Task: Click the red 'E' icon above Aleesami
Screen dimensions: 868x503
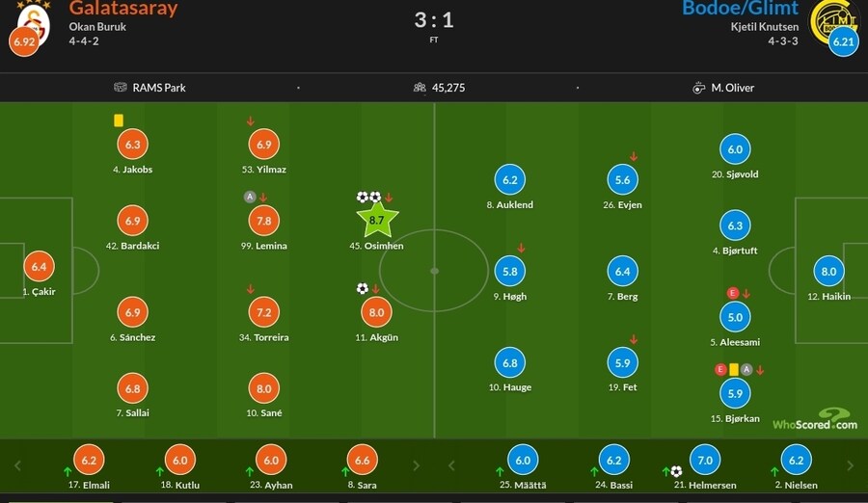Action: click(x=733, y=293)
